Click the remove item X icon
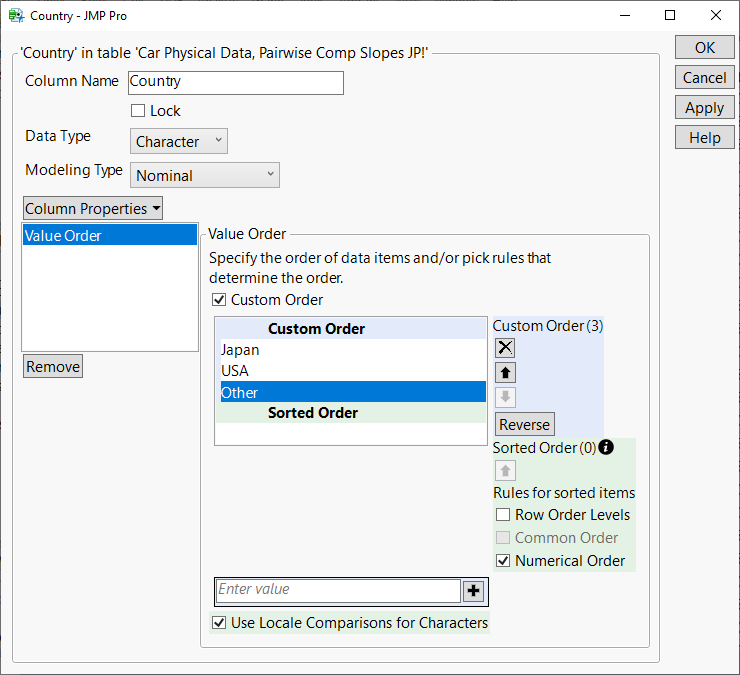The width and height of the screenshot is (740, 675). pos(505,347)
